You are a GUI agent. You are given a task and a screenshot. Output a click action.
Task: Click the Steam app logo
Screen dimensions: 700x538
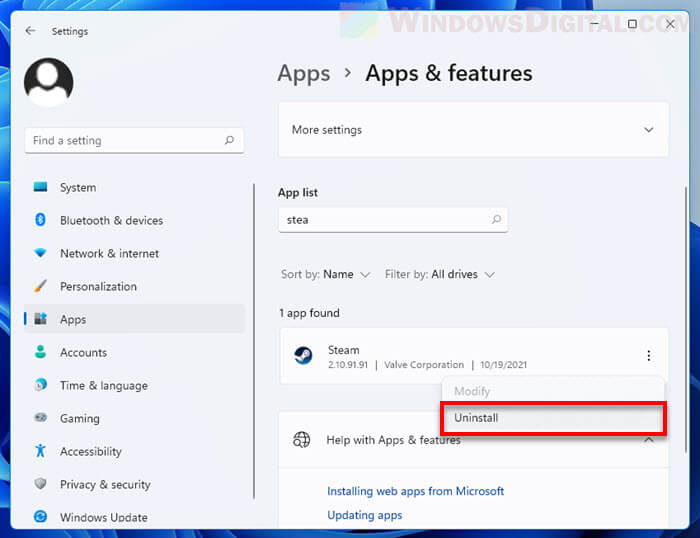coord(303,355)
